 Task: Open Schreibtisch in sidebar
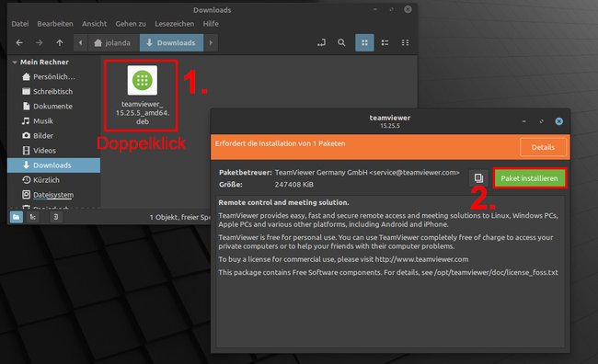[x=53, y=92]
